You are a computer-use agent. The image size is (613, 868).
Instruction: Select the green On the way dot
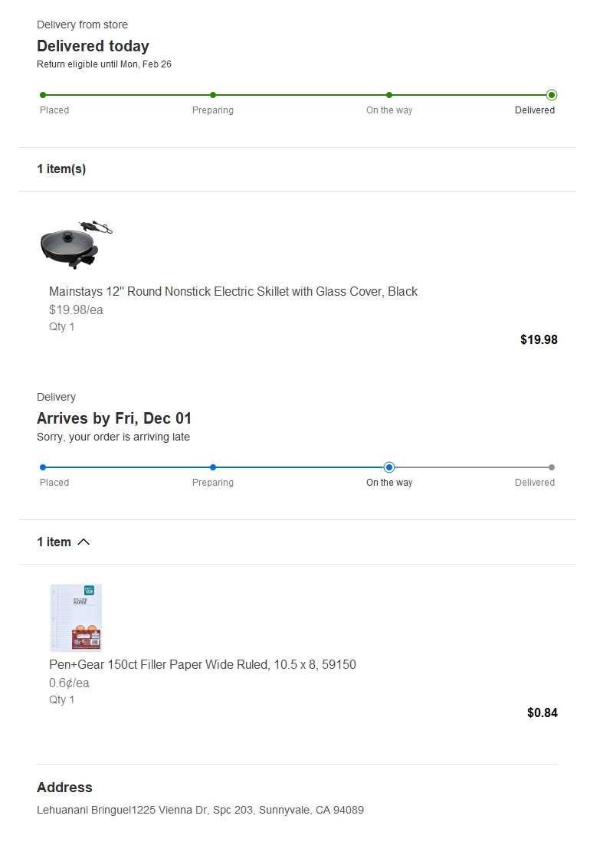[x=389, y=95]
